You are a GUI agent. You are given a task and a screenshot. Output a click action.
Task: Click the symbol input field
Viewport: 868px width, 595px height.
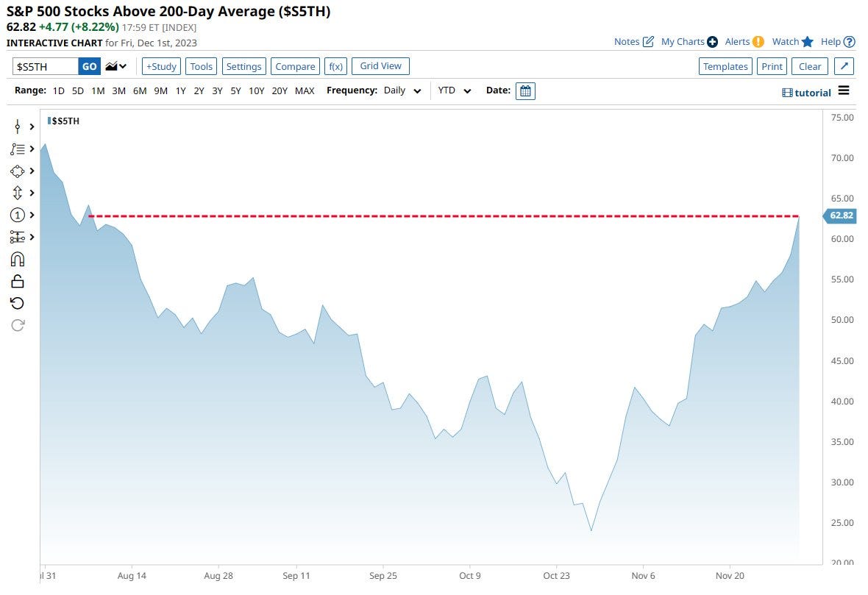coord(46,66)
